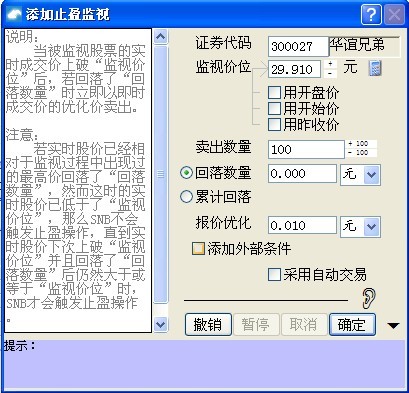Close the 添加止盈监视 dialog
The height and width of the screenshot is (393, 409).
394,15
